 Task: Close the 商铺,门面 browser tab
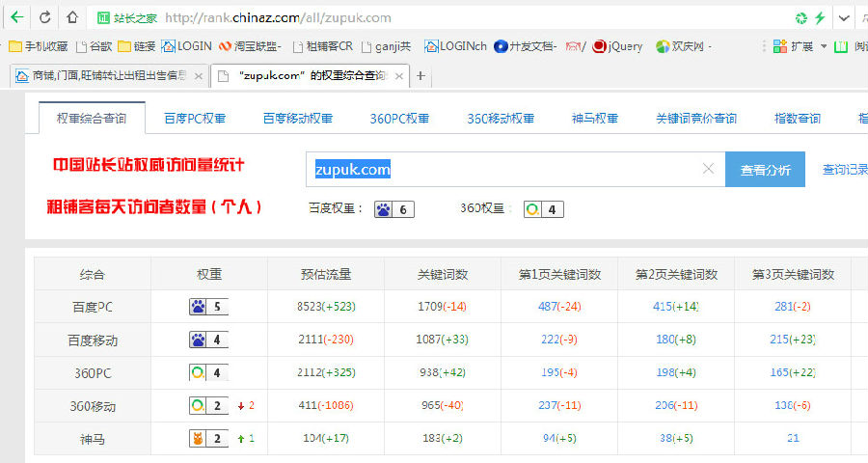coord(198,76)
